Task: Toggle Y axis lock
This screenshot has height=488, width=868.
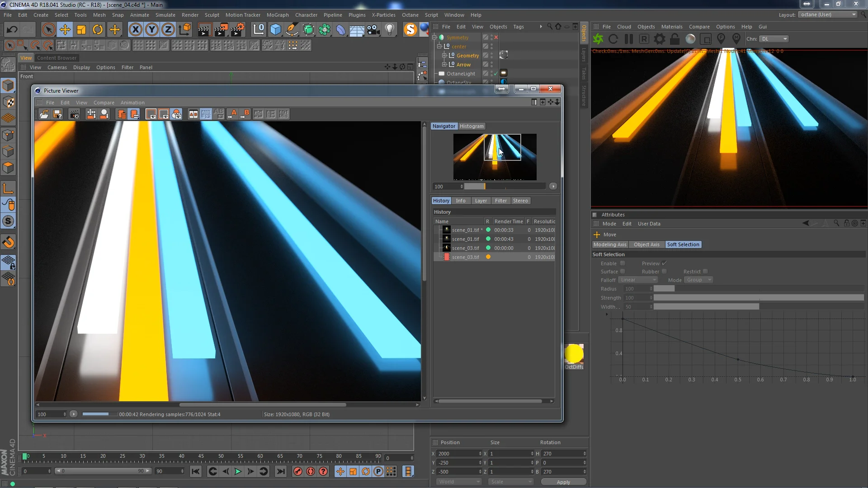Action: (152, 30)
